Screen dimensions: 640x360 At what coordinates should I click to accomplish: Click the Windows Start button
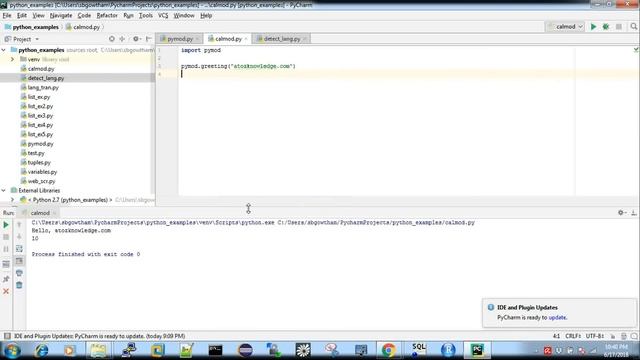point(12,350)
